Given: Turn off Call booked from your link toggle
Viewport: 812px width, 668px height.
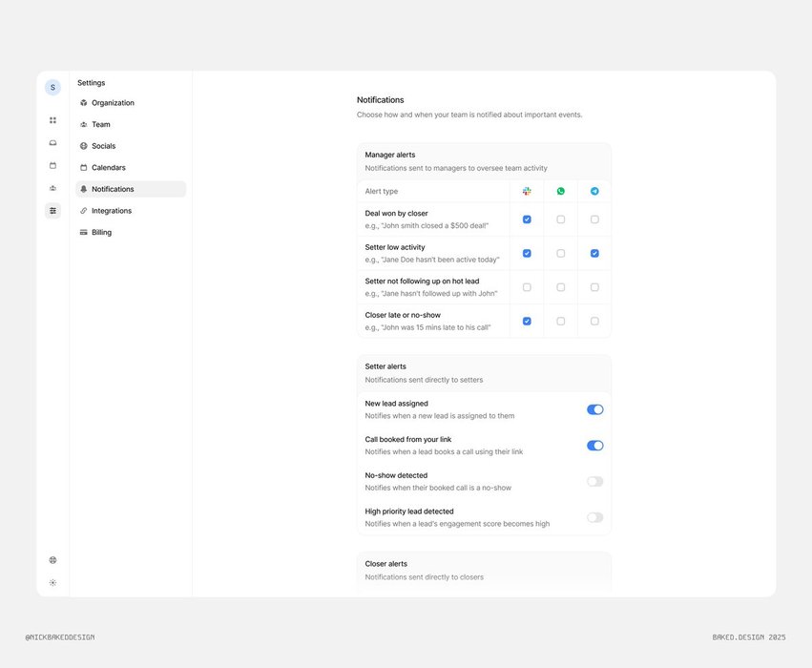Looking at the screenshot, I should (x=595, y=446).
